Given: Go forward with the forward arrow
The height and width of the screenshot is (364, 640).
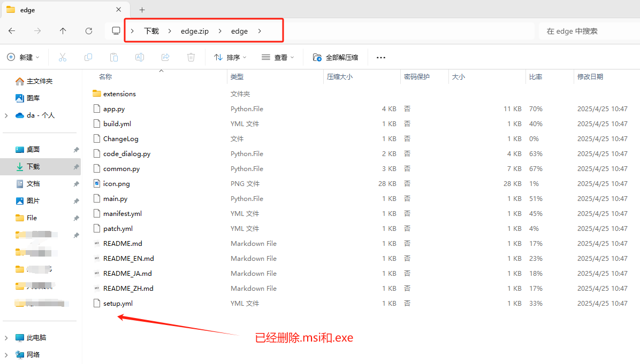Looking at the screenshot, I should 37,31.
